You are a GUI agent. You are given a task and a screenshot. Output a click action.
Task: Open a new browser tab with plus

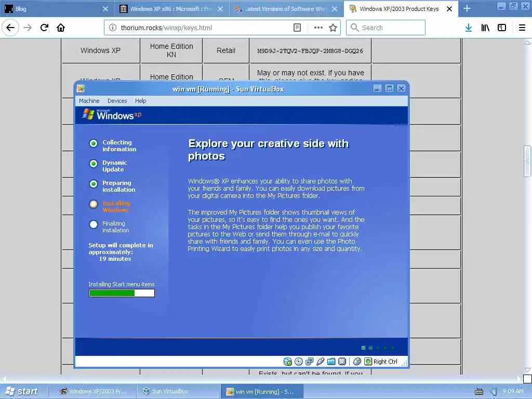click(x=467, y=8)
